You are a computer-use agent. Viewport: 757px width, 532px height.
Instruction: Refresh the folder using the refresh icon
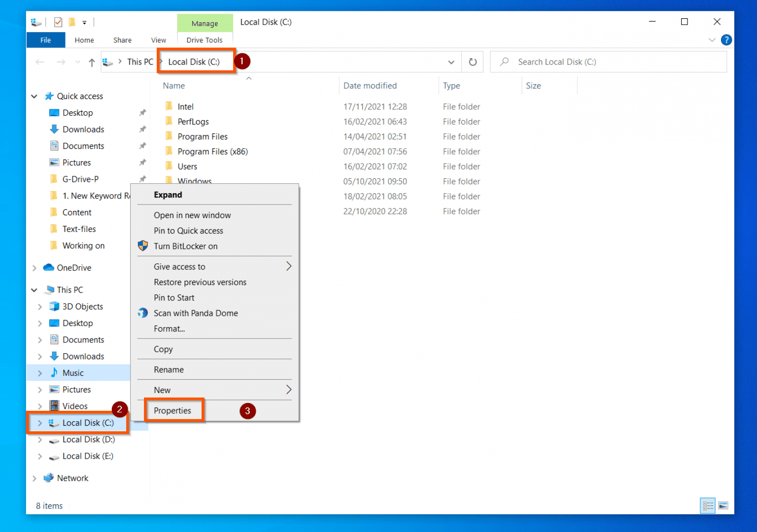pos(472,62)
